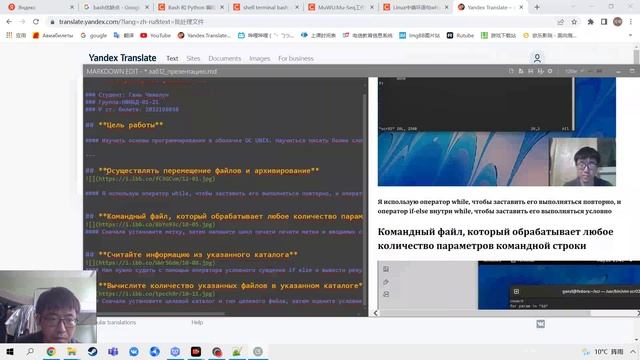The width and height of the screenshot is (640, 360).
Task: Open Chrome profile avatar
Action: point(618,22)
